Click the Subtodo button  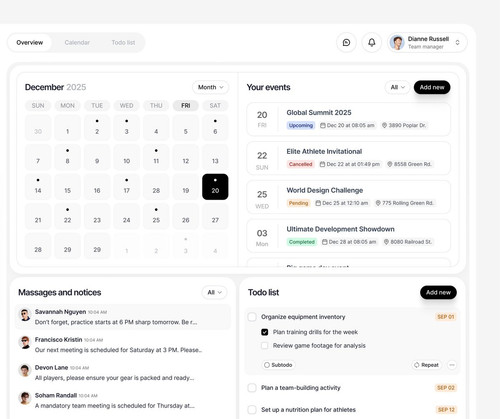coord(278,365)
